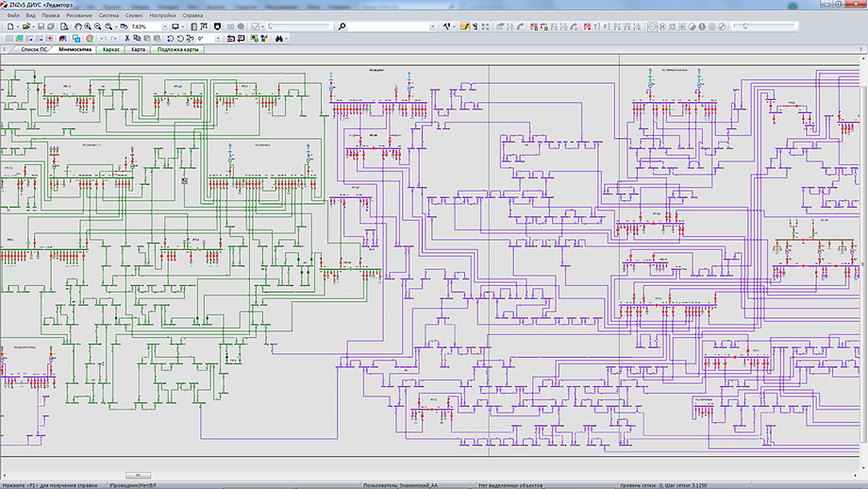Toggle the highlighted pencil edit mode button

[465, 26]
